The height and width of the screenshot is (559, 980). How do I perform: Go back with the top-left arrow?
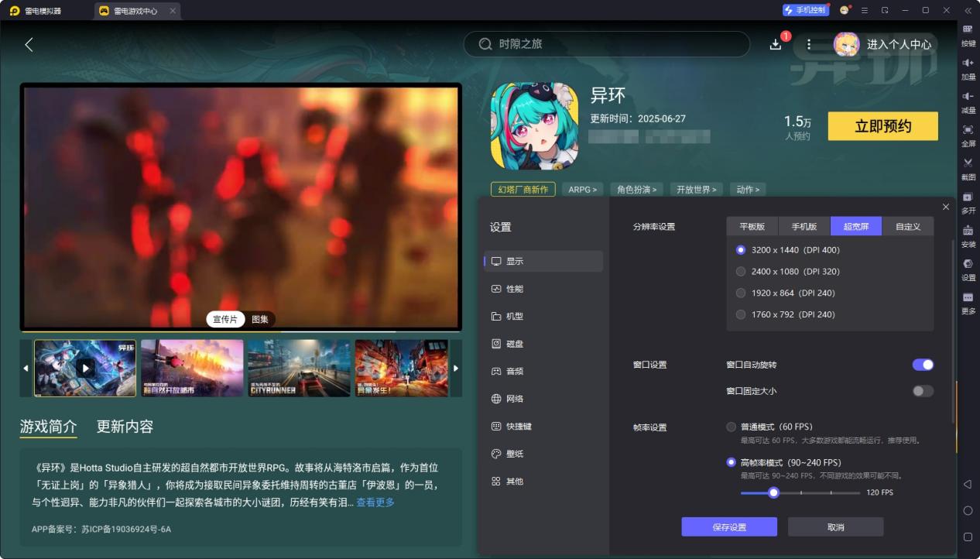coord(29,45)
